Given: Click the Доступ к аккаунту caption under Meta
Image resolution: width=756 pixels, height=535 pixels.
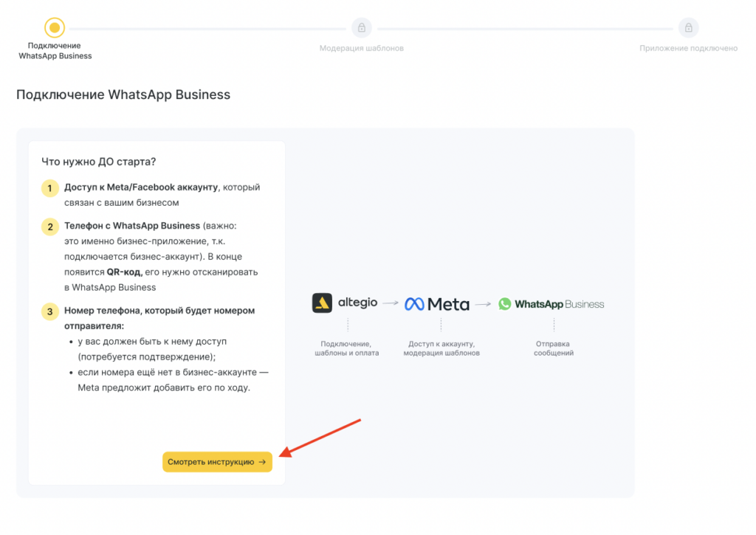Looking at the screenshot, I should [x=441, y=348].
